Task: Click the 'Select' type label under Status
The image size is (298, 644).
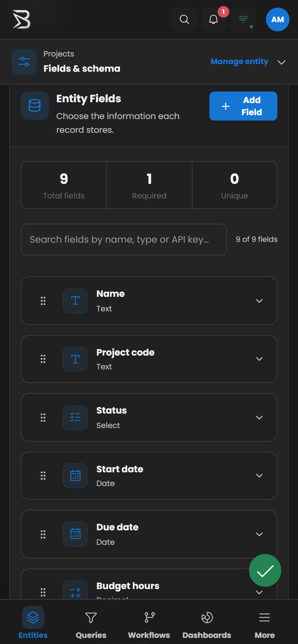Action: pos(108,425)
